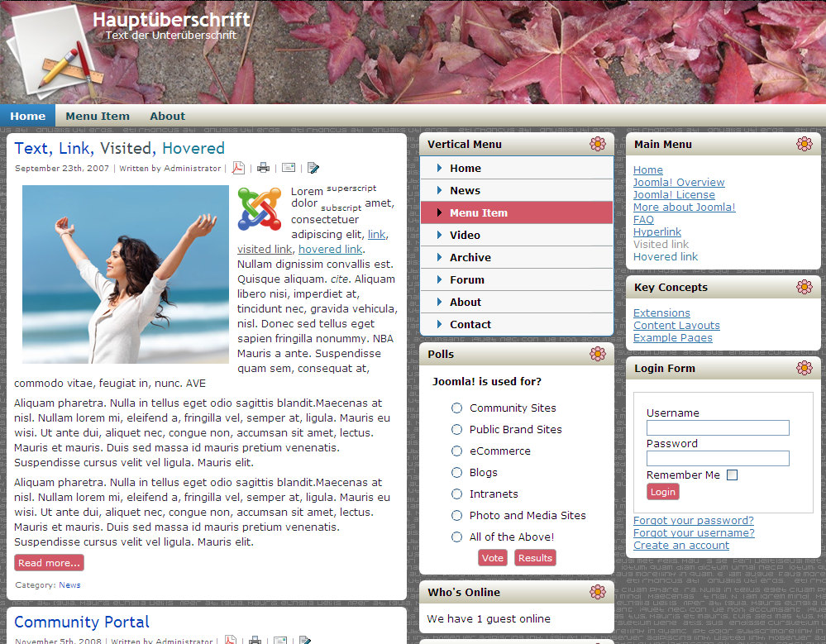Image resolution: width=826 pixels, height=644 pixels.
Task: Open the News category link
Action: pyautogui.click(x=69, y=585)
